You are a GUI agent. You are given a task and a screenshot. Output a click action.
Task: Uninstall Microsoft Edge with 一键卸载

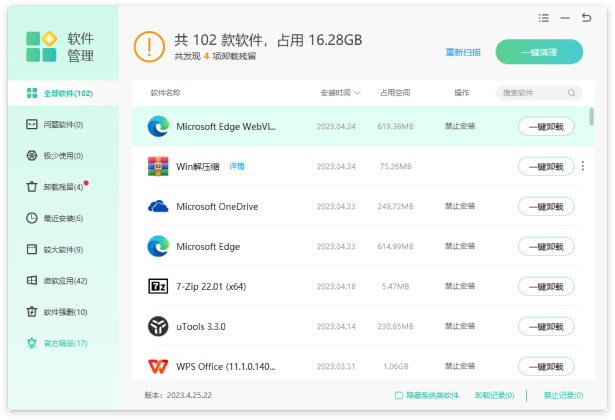tap(546, 246)
